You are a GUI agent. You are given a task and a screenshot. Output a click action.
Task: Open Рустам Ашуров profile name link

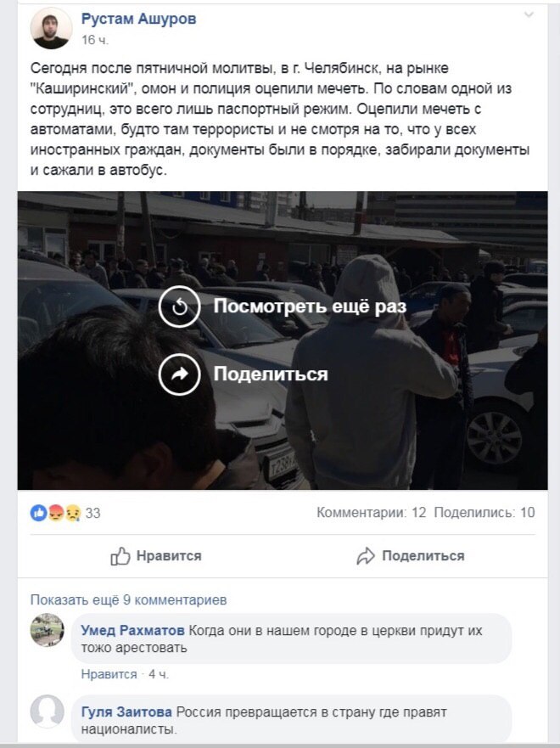(138, 19)
